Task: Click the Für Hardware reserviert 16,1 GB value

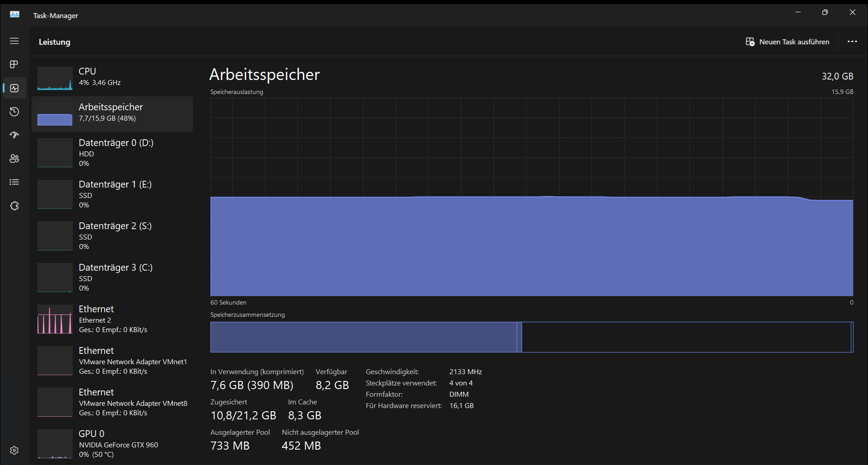Action: pyautogui.click(x=462, y=406)
